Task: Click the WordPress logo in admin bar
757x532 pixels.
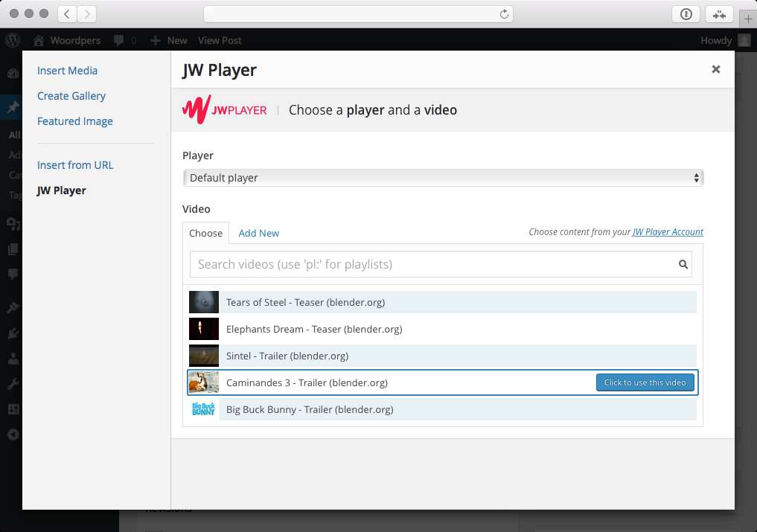Action: point(13,40)
